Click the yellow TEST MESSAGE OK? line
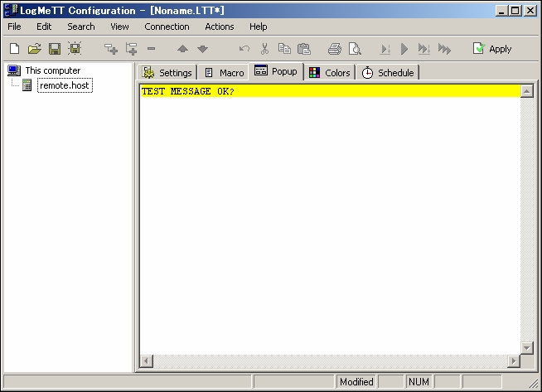The image size is (542, 392). coord(330,91)
